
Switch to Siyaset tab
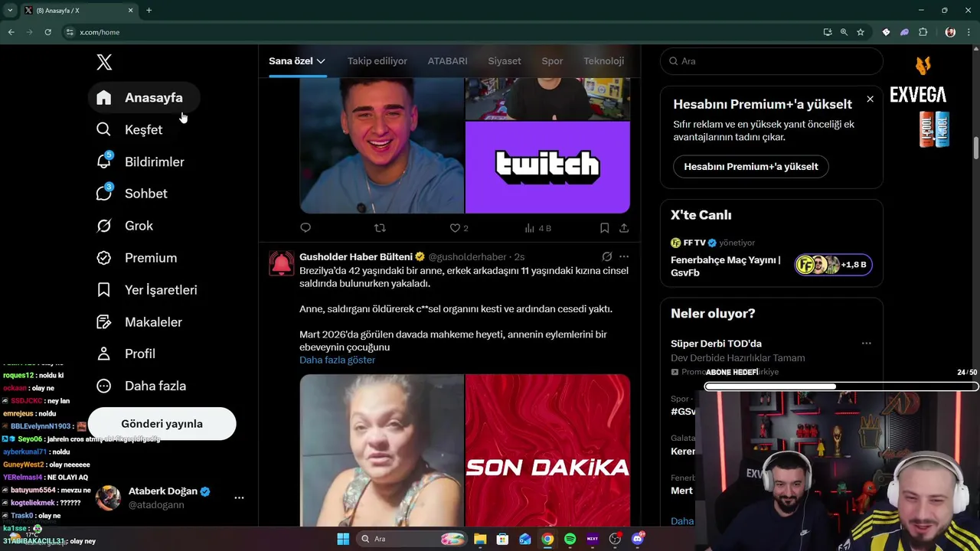click(505, 61)
